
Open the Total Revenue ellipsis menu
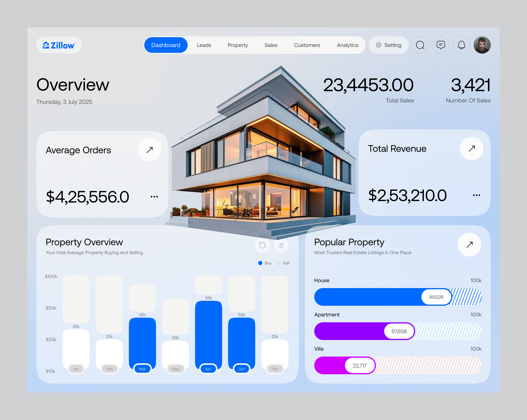[477, 195]
